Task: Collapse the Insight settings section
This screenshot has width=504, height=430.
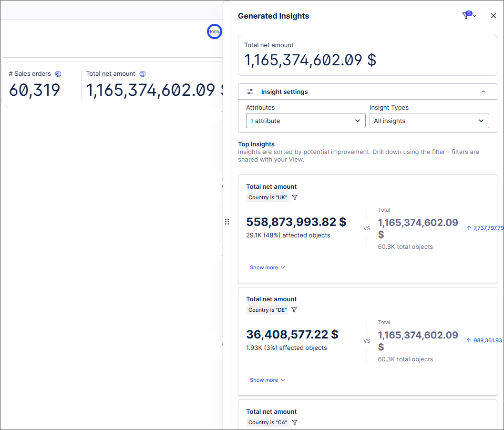Action: point(483,92)
